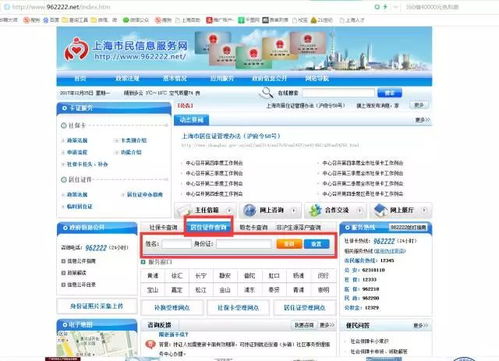Switch to the 非沪生源落户查询 tab
The image size is (499, 361).
click(x=298, y=227)
